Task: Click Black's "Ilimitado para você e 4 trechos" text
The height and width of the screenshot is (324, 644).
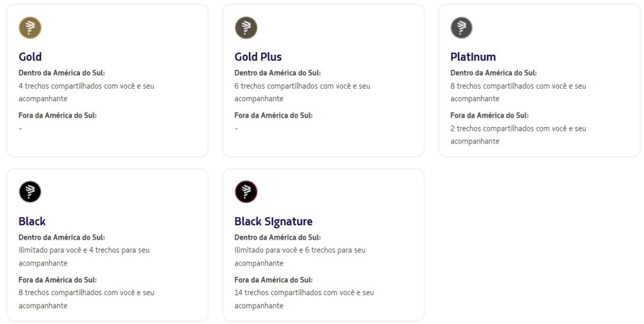Action: 84,250
